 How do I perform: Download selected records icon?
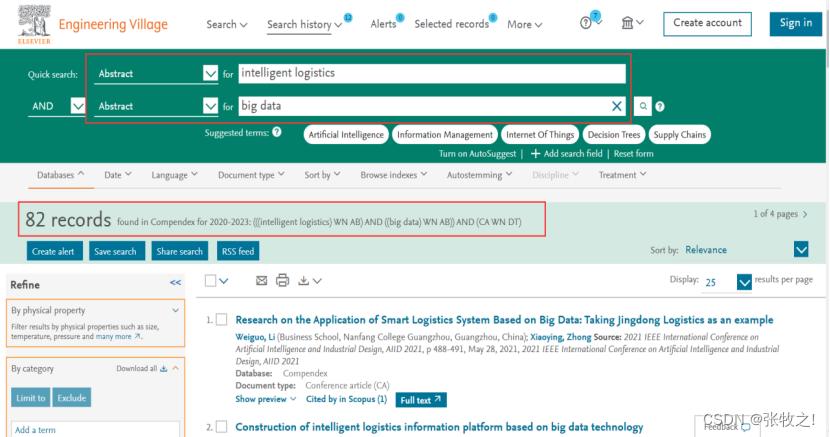(303, 280)
